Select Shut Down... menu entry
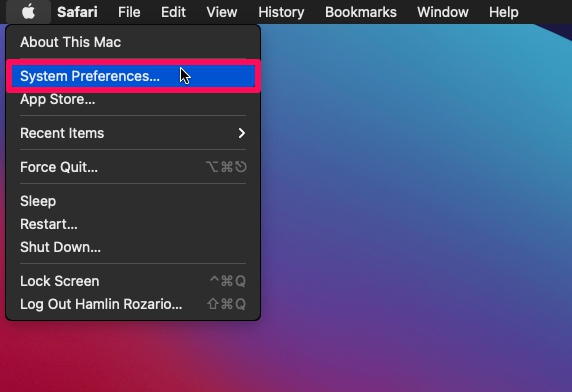Viewport: 572px width, 392px height. (x=133, y=247)
